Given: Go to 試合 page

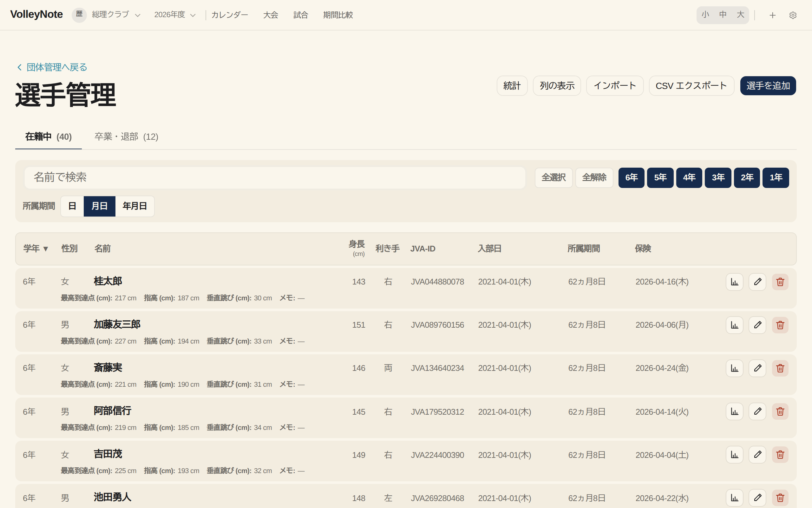Looking at the screenshot, I should pyautogui.click(x=300, y=15).
